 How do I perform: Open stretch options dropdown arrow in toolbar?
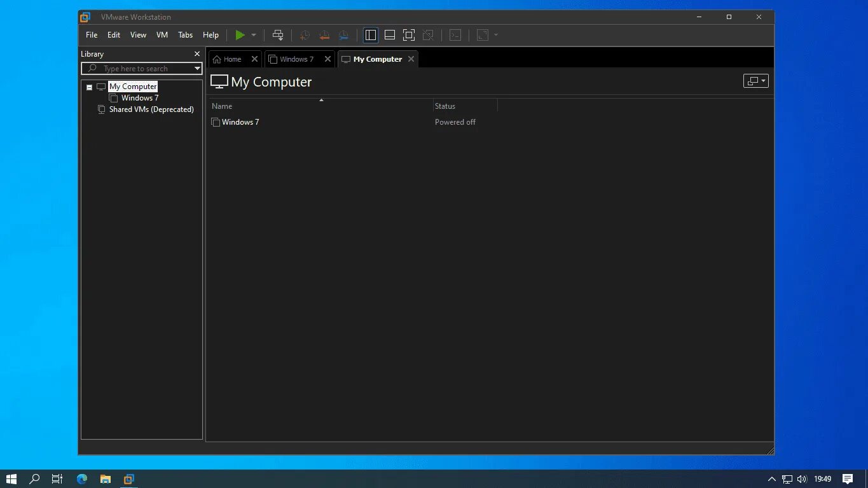pos(496,35)
